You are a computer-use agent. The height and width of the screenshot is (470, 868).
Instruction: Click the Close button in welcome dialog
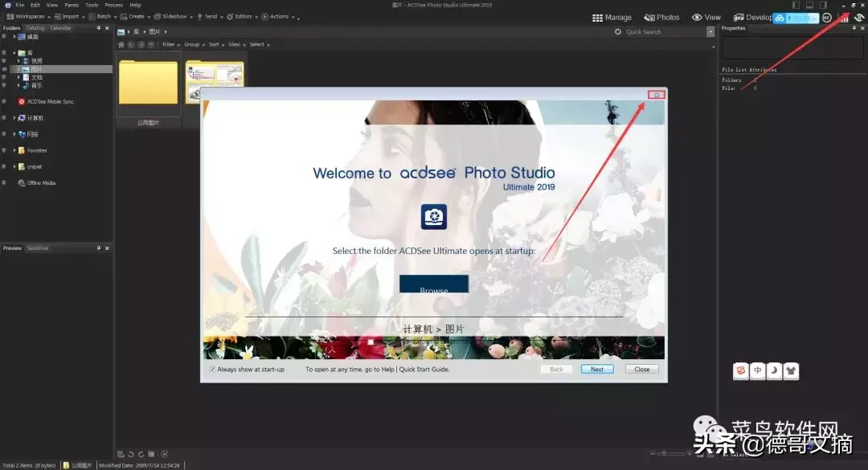[x=642, y=370]
